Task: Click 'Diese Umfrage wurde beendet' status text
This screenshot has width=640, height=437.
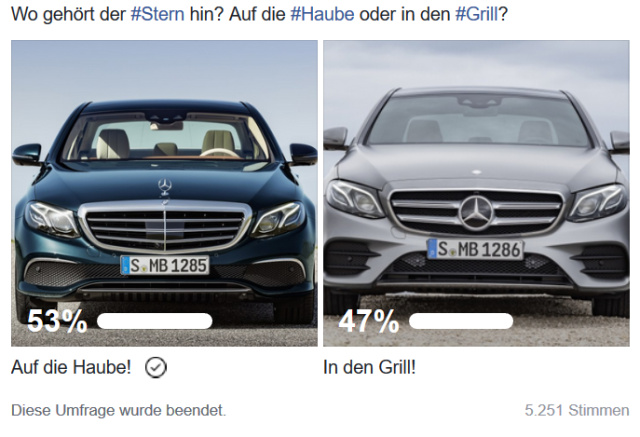Action: click(118, 410)
